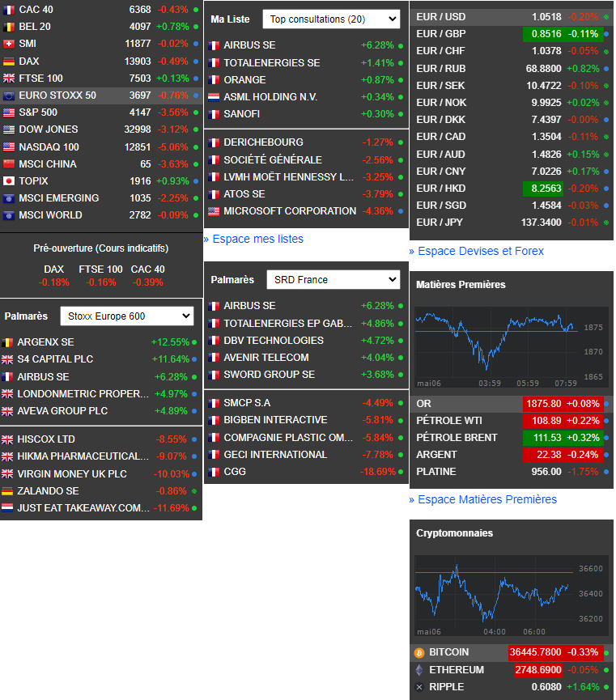
Task: Click the French flag icon next to CAC 40
Action: click(x=9, y=10)
